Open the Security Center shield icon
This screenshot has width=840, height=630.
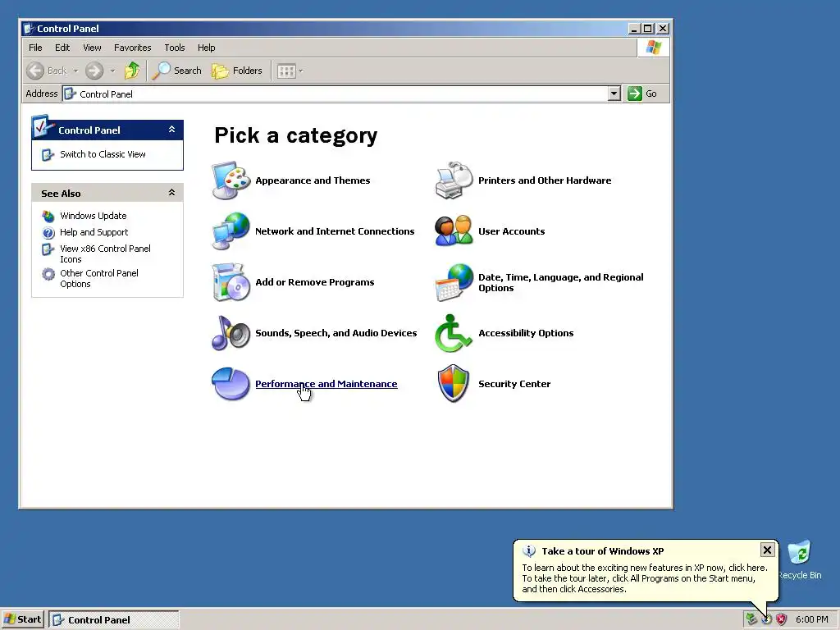tap(454, 384)
